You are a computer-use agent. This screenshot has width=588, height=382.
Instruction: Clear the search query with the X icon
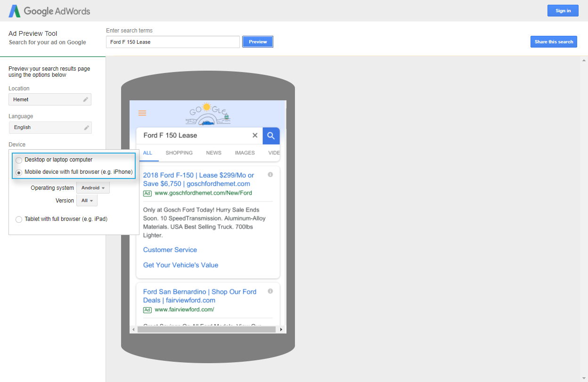255,135
